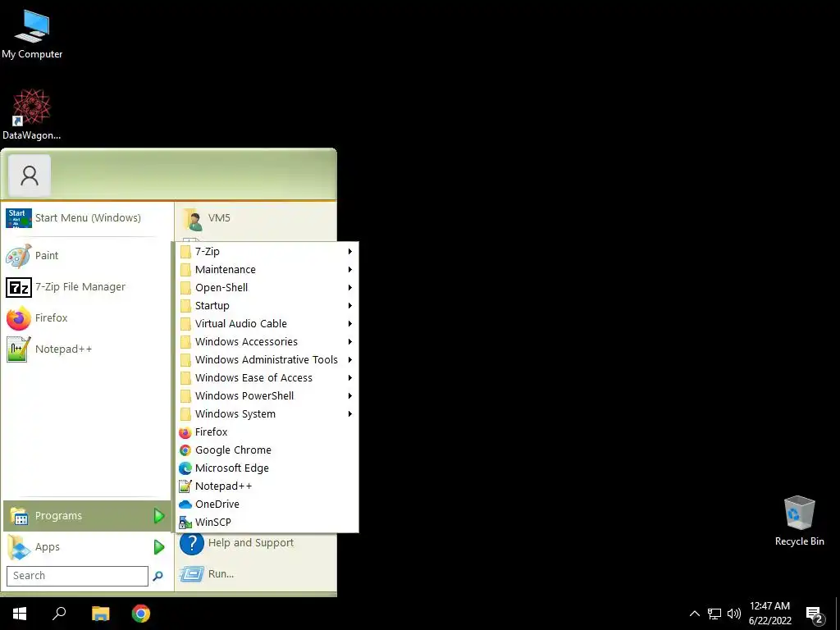The image size is (840, 630).
Task: Open File Explorer from taskbar
Action: coord(100,614)
